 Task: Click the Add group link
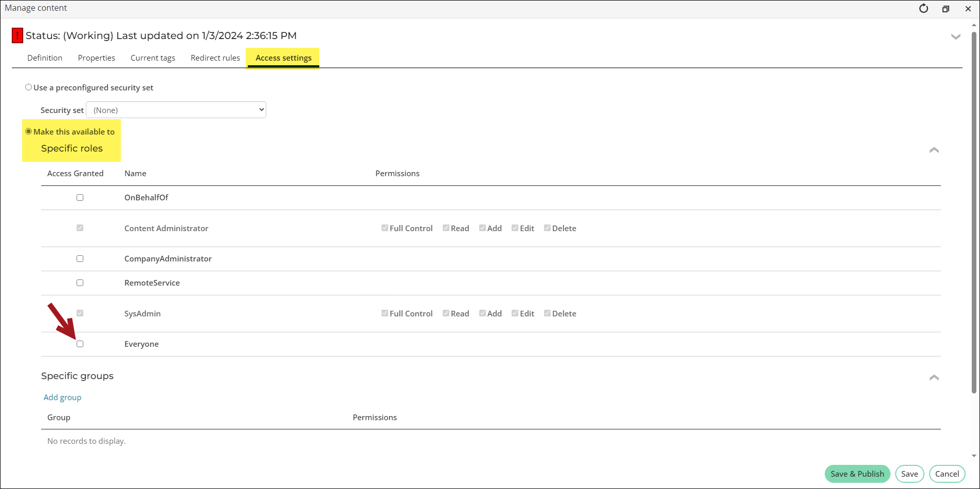click(62, 398)
